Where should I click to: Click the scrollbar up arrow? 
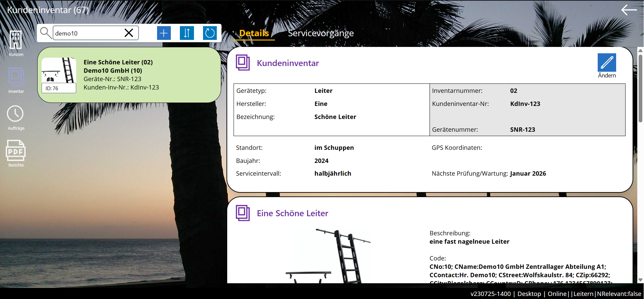(640, 51)
